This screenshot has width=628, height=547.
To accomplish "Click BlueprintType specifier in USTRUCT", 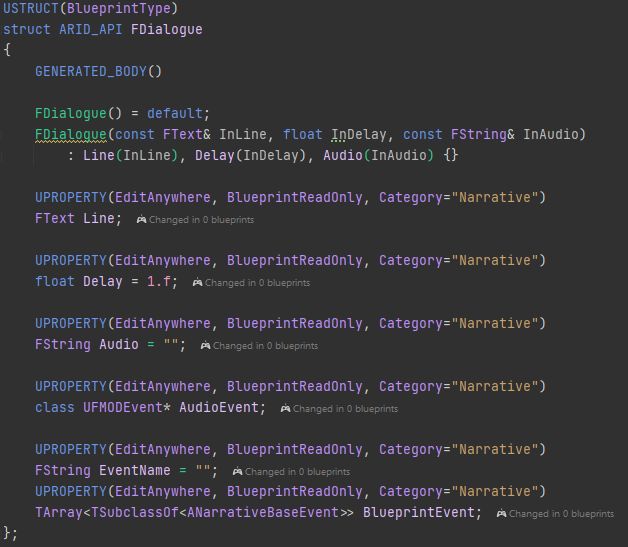I will coord(119,8).
